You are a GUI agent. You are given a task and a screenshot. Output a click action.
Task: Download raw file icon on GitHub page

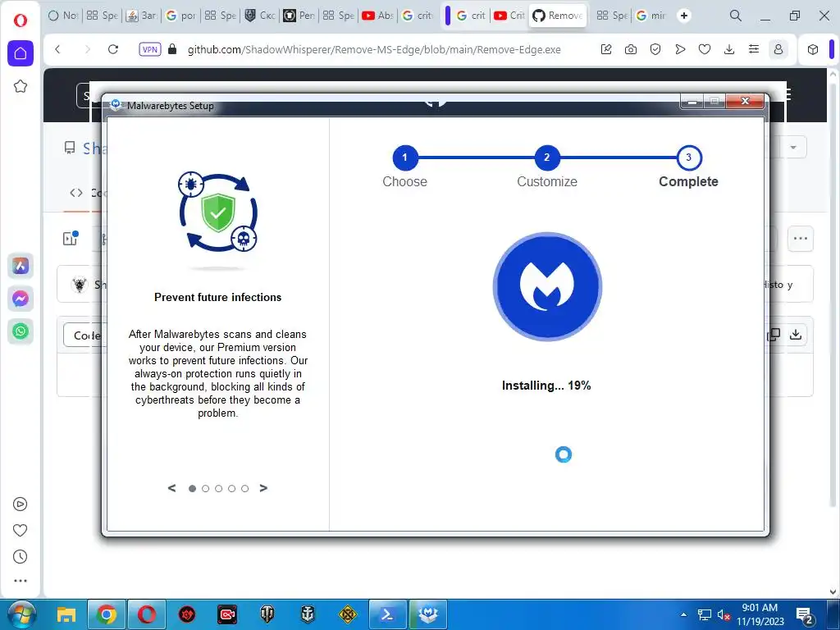[796, 335]
